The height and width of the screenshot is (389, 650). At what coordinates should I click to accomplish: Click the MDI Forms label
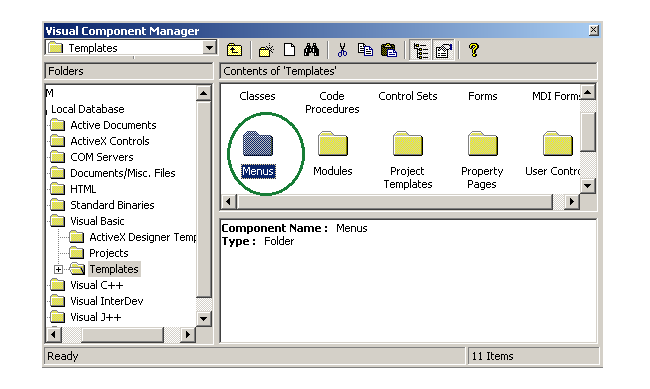point(556,96)
